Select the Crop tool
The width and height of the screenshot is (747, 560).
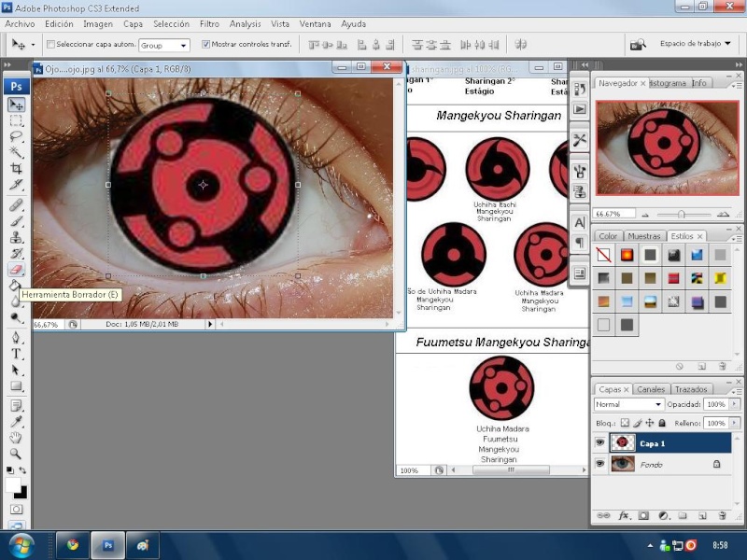pos(17,168)
